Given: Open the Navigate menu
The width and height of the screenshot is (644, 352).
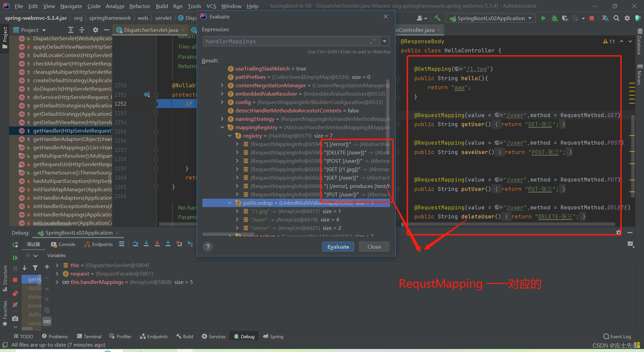Looking at the screenshot, I should [x=71, y=6].
